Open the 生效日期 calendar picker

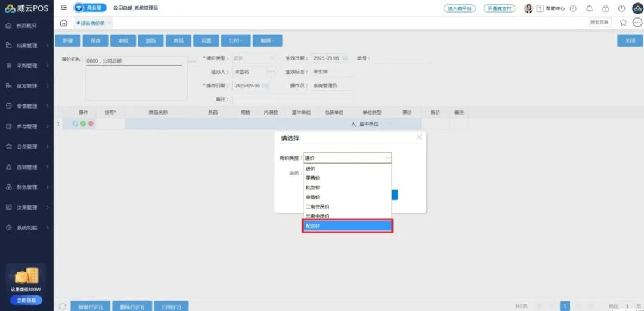344,58
